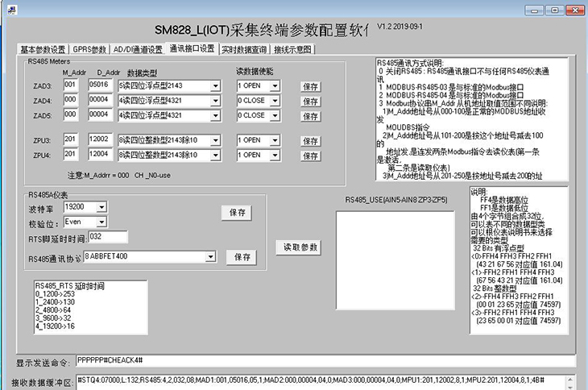The height and width of the screenshot is (390, 588).
Task: Expand the 校验位 Even parity dropdown
Action: pyautogui.click(x=101, y=222)
